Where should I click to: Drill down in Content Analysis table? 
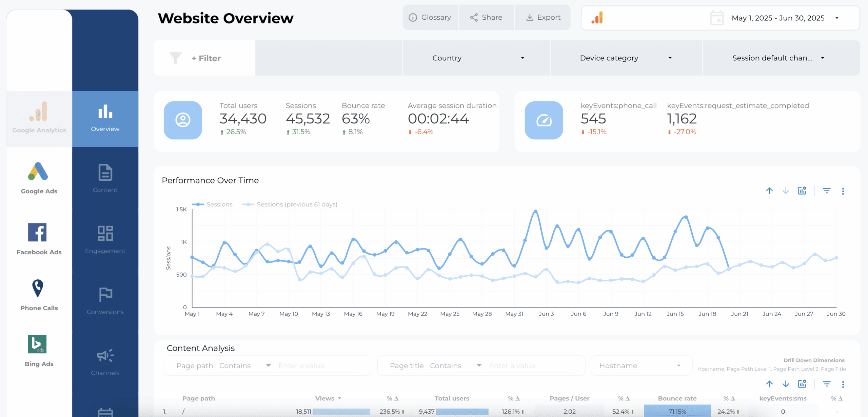tap(786, 384)
